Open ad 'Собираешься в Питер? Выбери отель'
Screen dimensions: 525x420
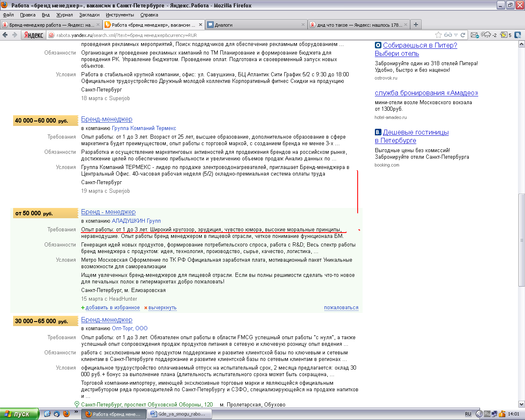tap(416, 49)
